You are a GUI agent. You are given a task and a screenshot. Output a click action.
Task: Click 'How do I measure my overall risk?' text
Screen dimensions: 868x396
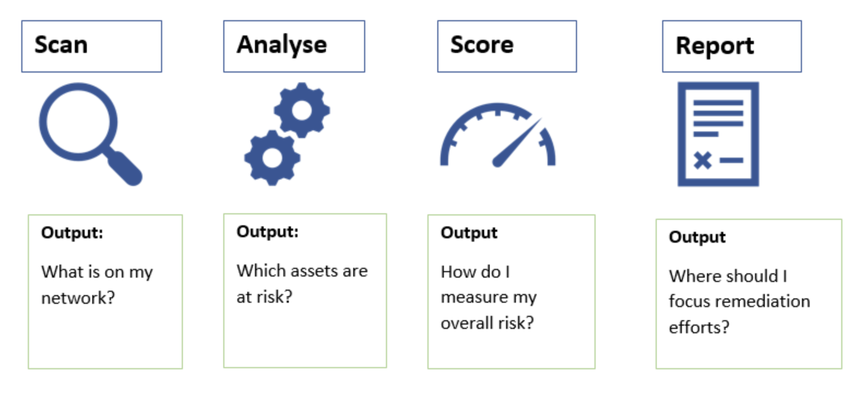pos(489,297)
